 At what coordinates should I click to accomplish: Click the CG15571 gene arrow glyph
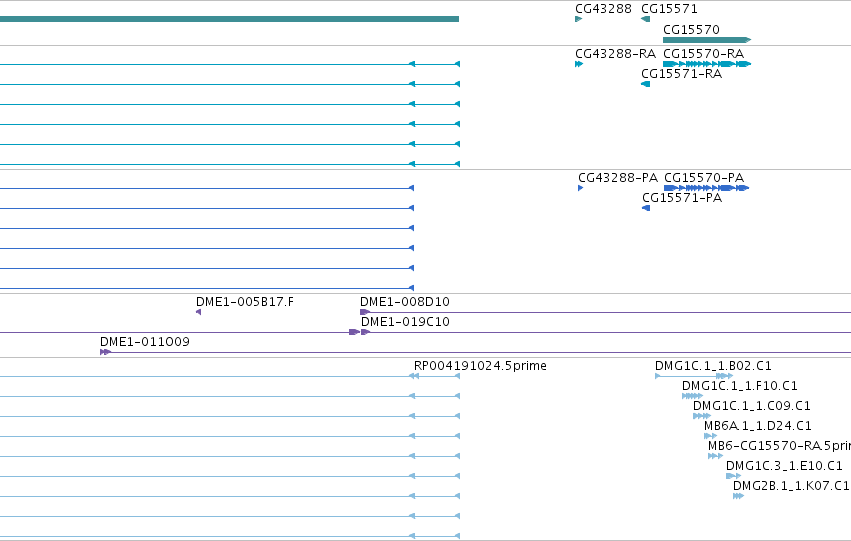pyautogui.click(x=645, y=19)
